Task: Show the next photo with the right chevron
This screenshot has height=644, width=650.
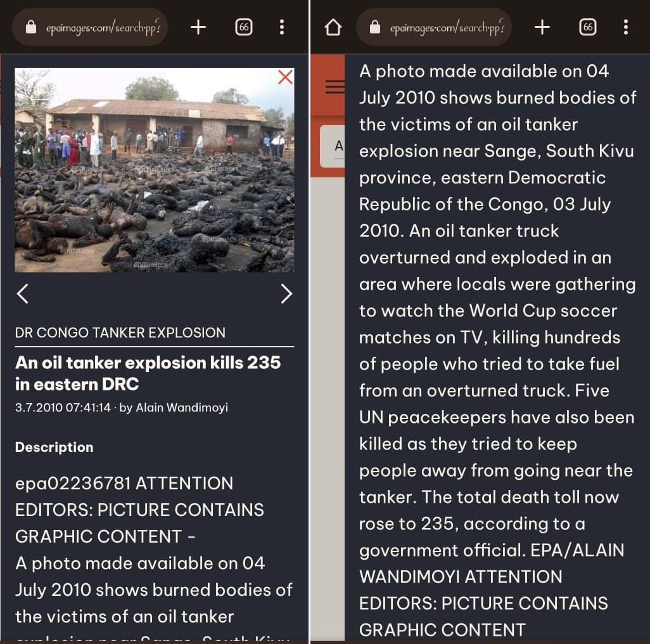Action: point(286,294)
